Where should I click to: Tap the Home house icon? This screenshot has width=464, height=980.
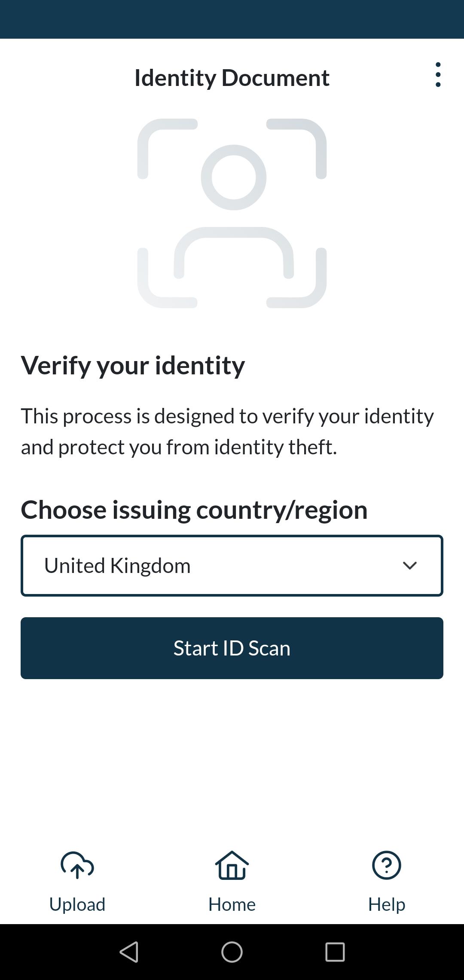click(232, 865)
